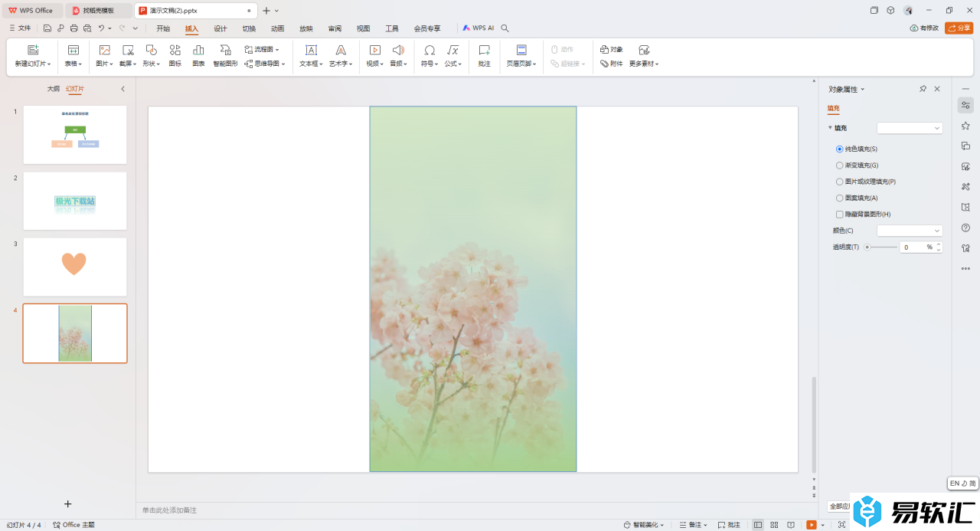Start slideshow with orange play button
The image size is (980, 531).
(x=811, y=525)
